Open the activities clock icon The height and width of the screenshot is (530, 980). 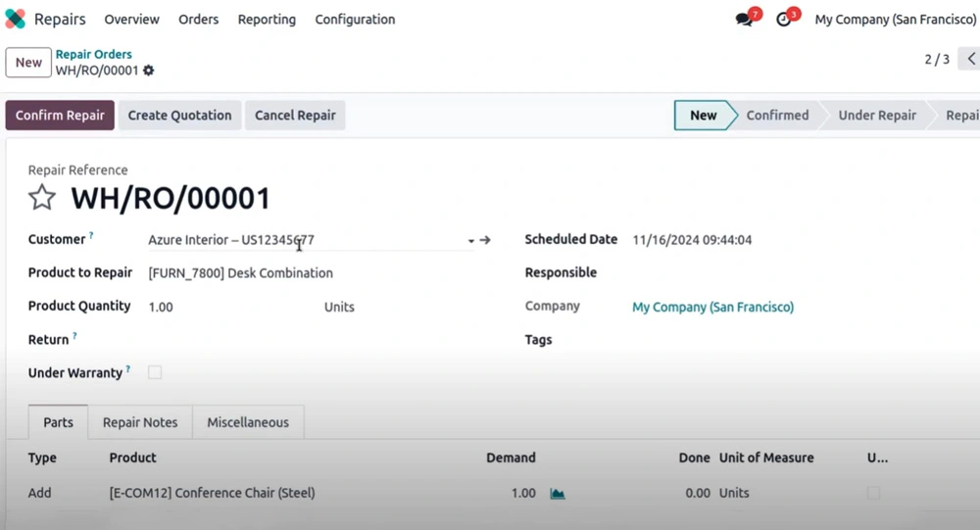[x=783, y=20]
